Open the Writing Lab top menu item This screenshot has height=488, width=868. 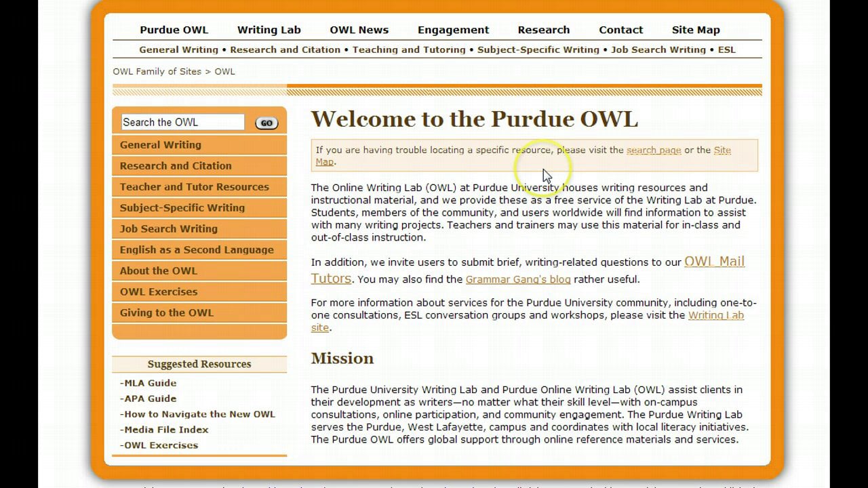pos(269,30)
